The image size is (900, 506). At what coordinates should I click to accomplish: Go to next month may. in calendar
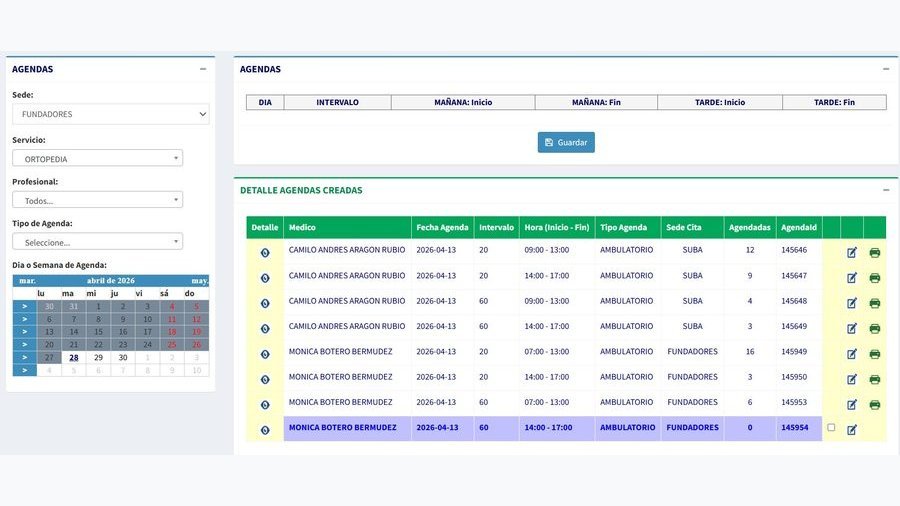pyautogui.click(x=200, y=281)
